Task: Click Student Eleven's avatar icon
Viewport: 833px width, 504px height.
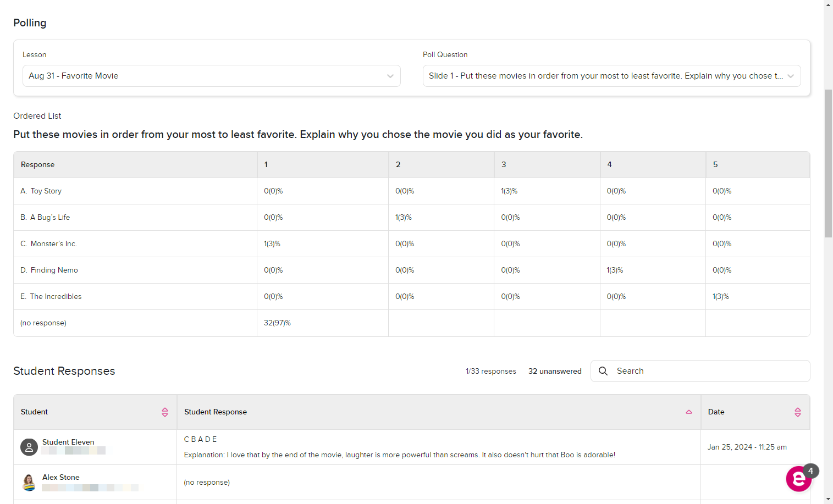Action: coord(29,447)
